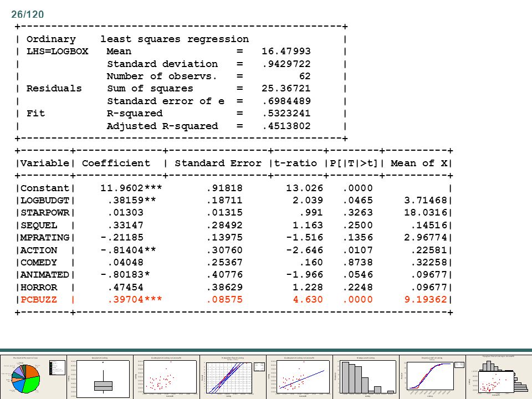532x399 pixels.
Task: Click the 'MPRATING' variable name
Action: click(45, 238)
